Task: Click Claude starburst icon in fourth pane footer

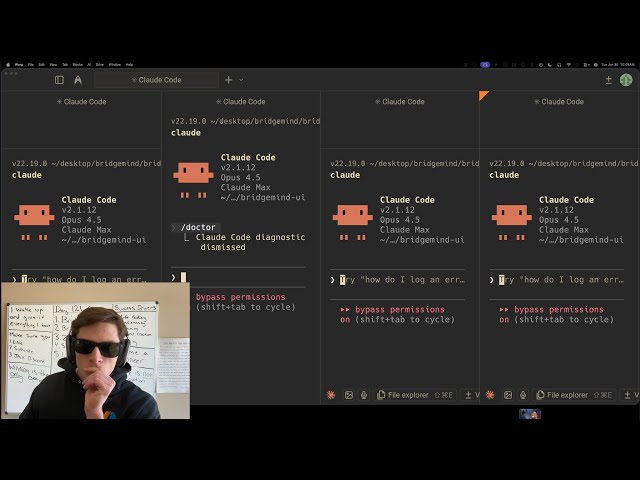Action: pyautogui.click(x=490, y=395)
